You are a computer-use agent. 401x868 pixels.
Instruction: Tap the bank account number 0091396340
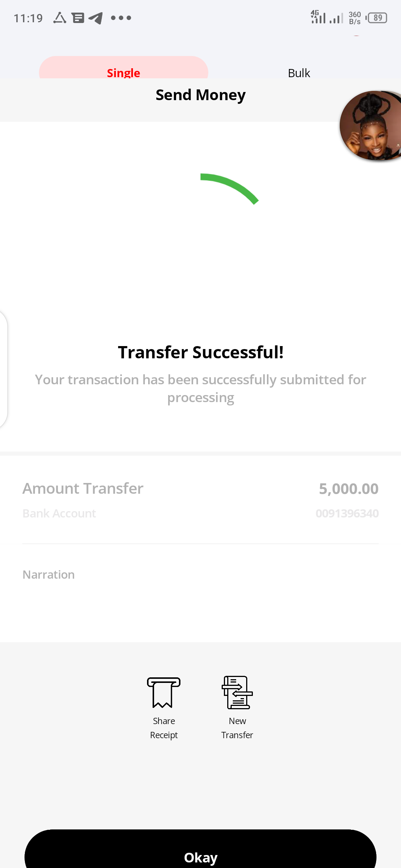click(x=347, y=513)
